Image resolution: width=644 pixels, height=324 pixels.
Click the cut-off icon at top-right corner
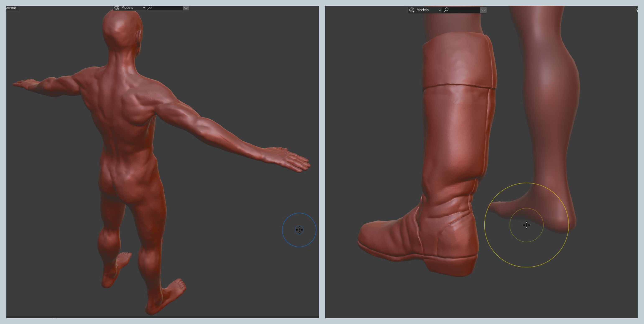pos(636,10)
